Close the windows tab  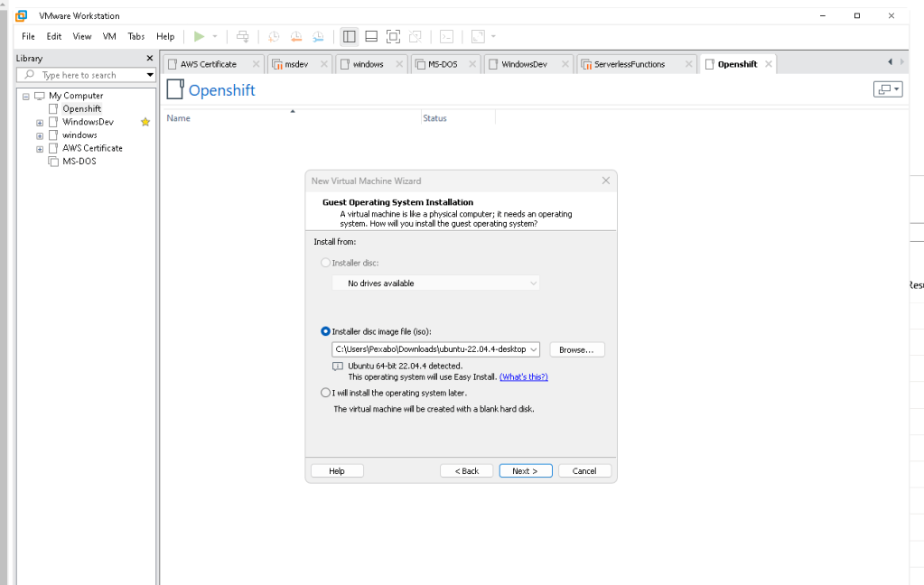coord(399,64)
